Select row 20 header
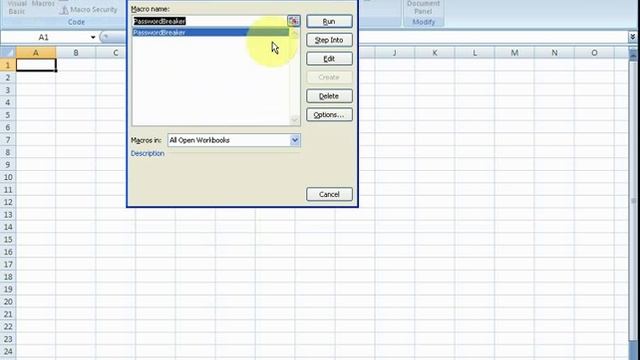This screenshot has height=360, width=640. [8, 302]
